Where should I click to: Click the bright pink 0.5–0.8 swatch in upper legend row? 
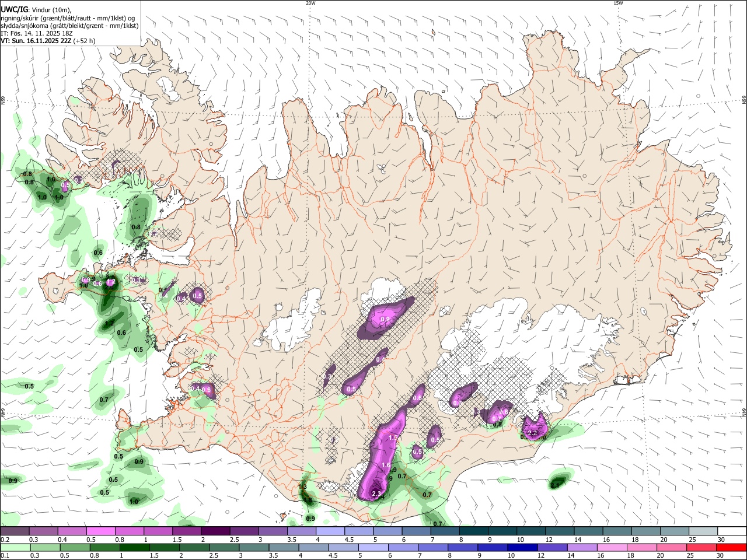pos(100,531)
